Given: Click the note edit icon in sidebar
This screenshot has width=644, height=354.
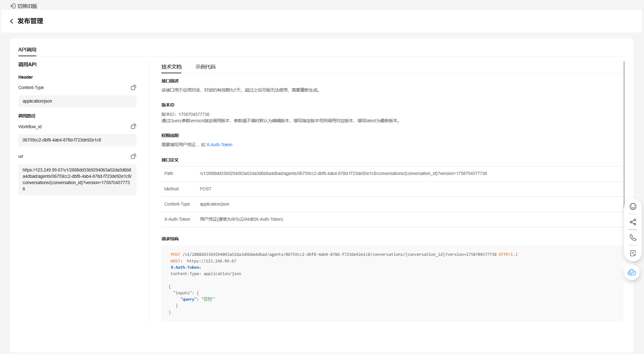Looking at the screenshot, I should click(x=633, y=253).
